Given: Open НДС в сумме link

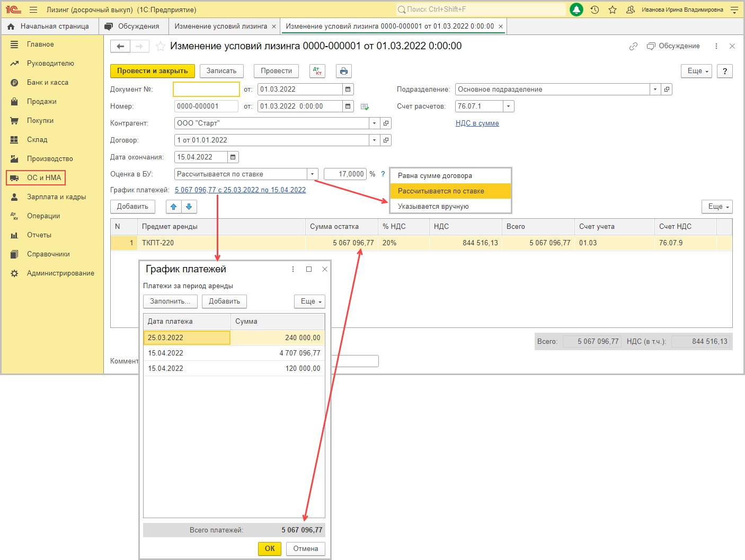Looking at the screenshot, I should coord(477,123).
